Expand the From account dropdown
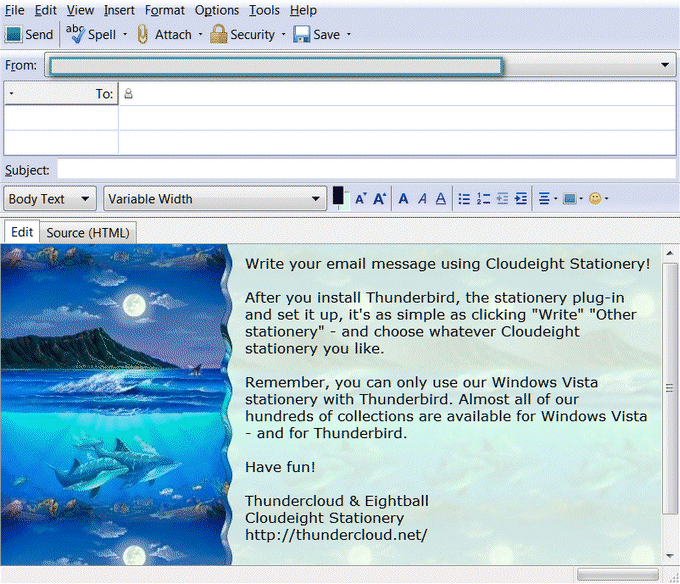Screen dimensions: 680x584 click(x=665, y=65)
